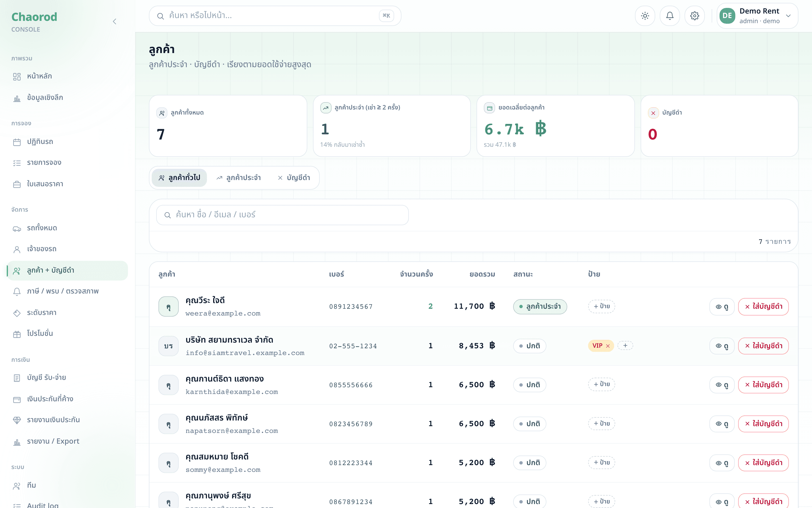Add tag for คุณกานต์ธิดา แสงทอง
Screen dimensions: 812x508
602,384
